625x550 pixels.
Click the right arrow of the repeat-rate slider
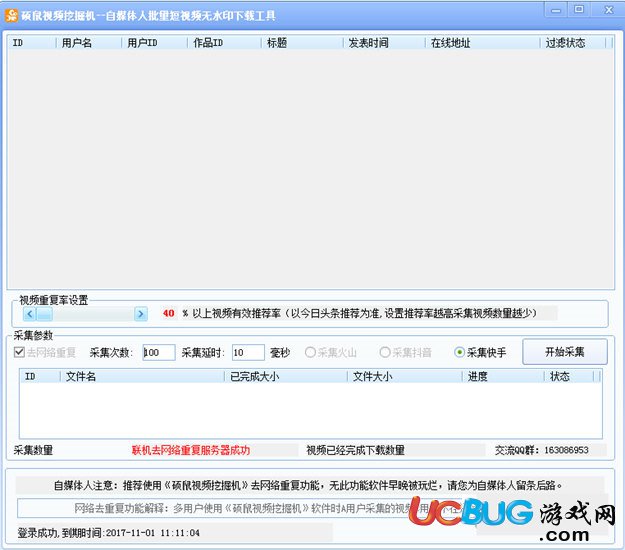[x=141, y=314]
